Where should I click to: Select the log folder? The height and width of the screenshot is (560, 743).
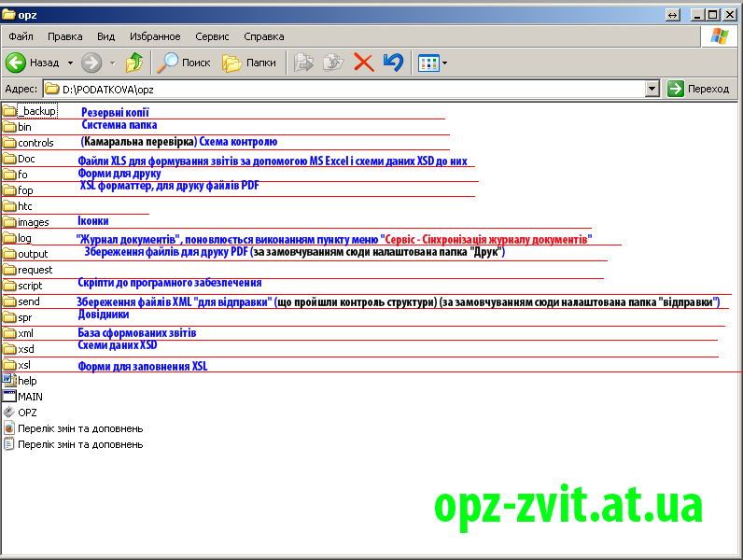(17, 238)
